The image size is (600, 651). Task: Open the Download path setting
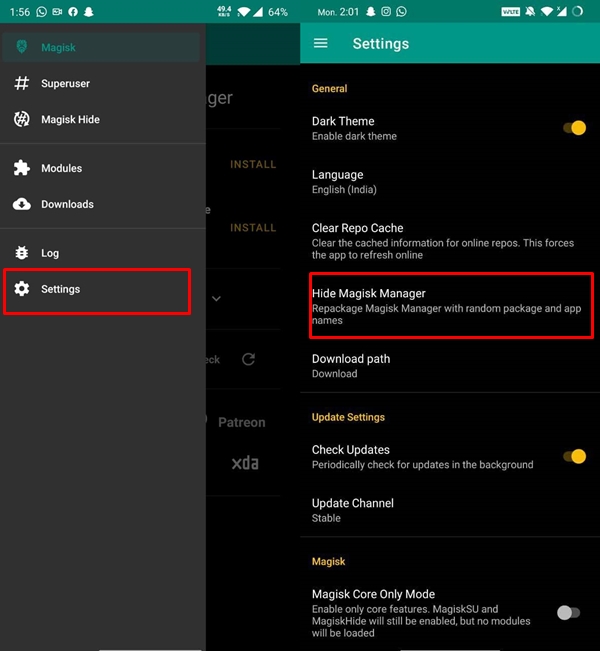pyautogui.click(x=450, y=366)
